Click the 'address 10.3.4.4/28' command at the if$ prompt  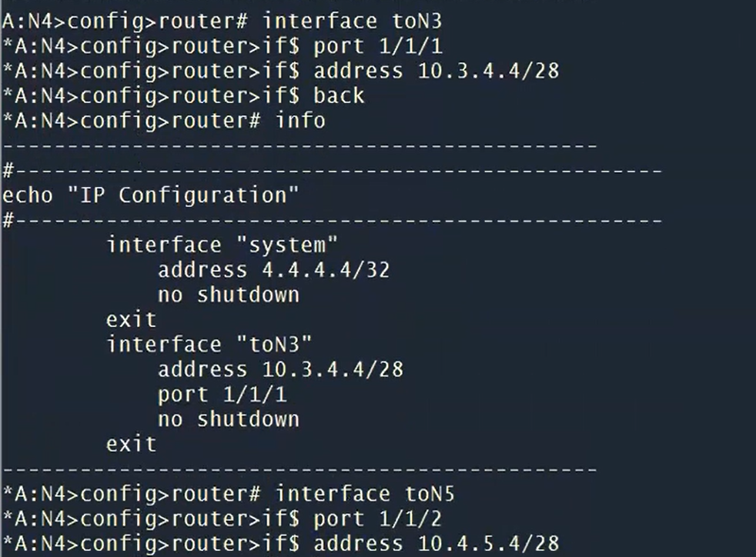[x=436, y=71]
